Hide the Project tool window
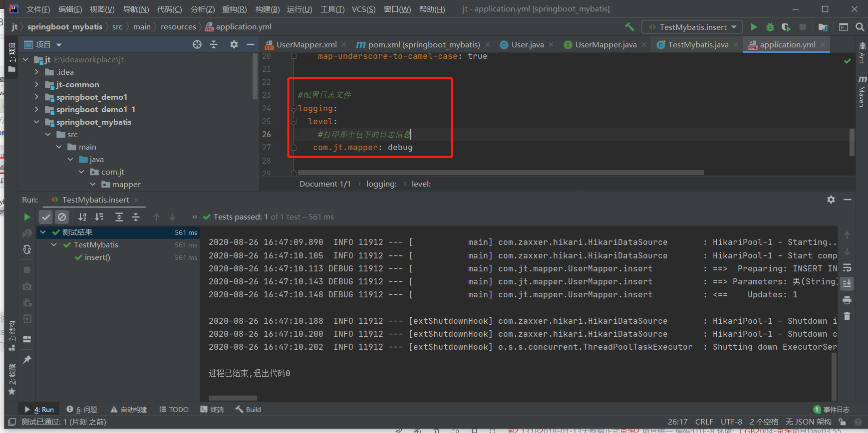The width and height of the screenshot is (868, 433). pos(251,44)
